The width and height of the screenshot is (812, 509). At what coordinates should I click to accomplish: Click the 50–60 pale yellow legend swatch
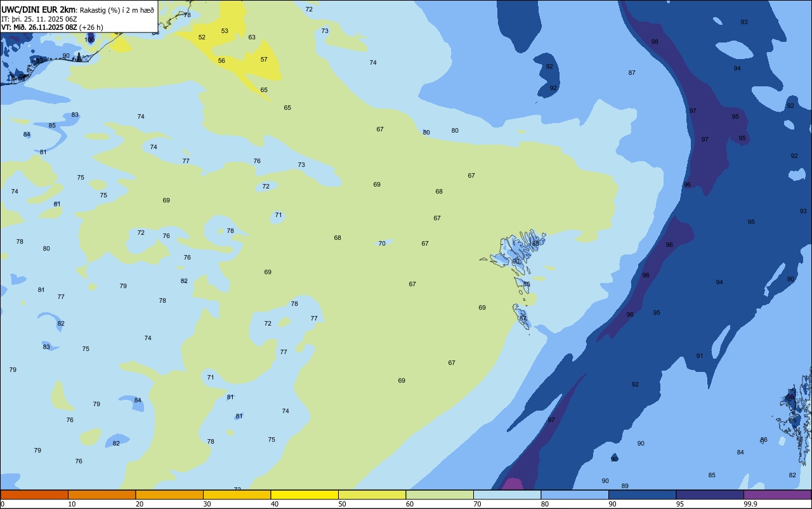coord(372,494)
